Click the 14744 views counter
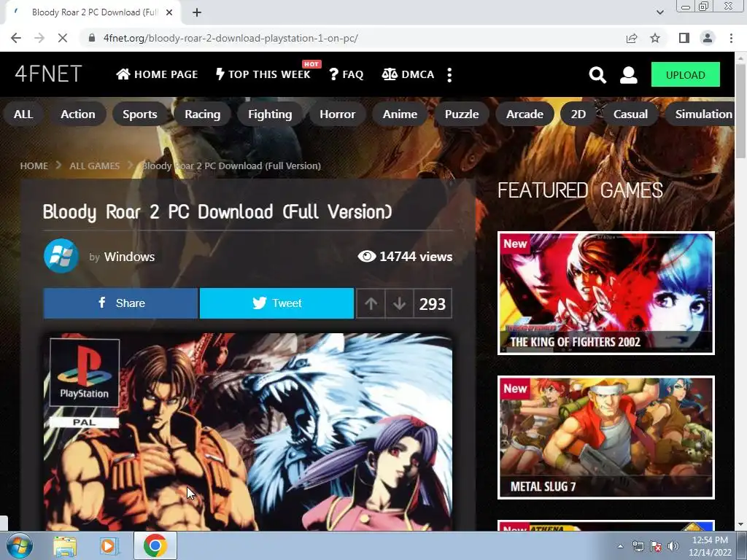The height and width of the screenshot is (560, 747). pos(405,257)
